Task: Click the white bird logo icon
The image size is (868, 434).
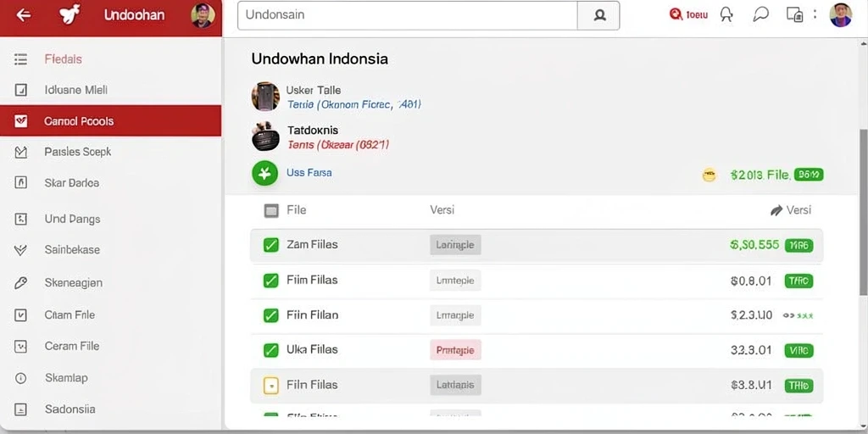Action: [70, 14]
